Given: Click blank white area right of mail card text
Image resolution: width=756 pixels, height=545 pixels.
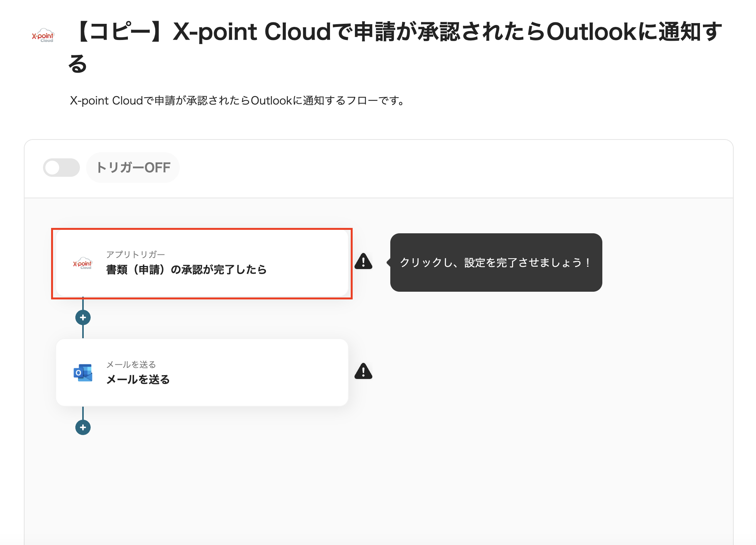Looking at the screenshot, I should [x=269, y=373].
